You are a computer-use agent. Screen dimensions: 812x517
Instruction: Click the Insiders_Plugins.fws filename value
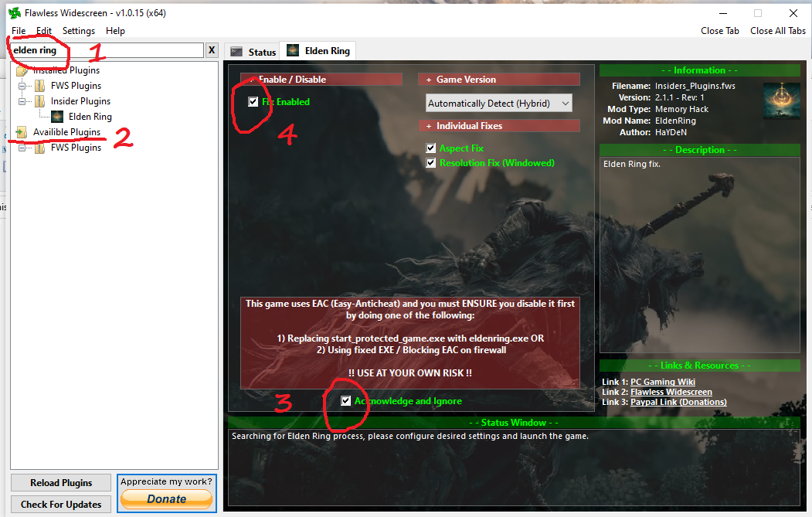tap(695, 86)
